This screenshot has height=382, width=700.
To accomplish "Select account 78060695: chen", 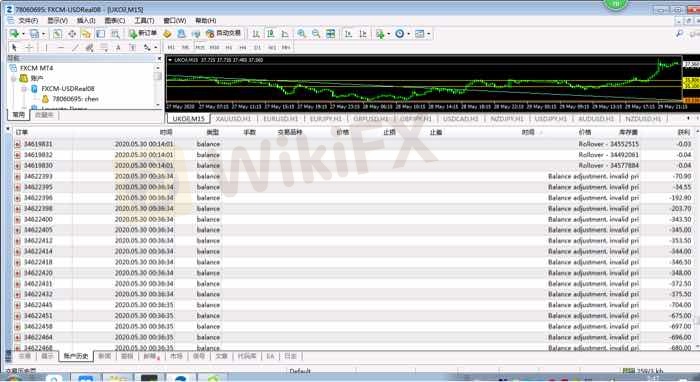I will click(75, 99).
